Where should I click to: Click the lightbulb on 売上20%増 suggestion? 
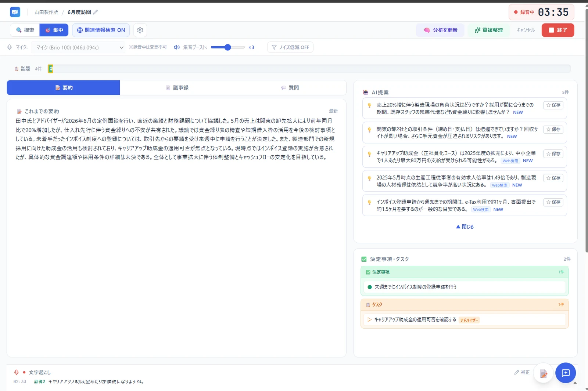point(369,105)
